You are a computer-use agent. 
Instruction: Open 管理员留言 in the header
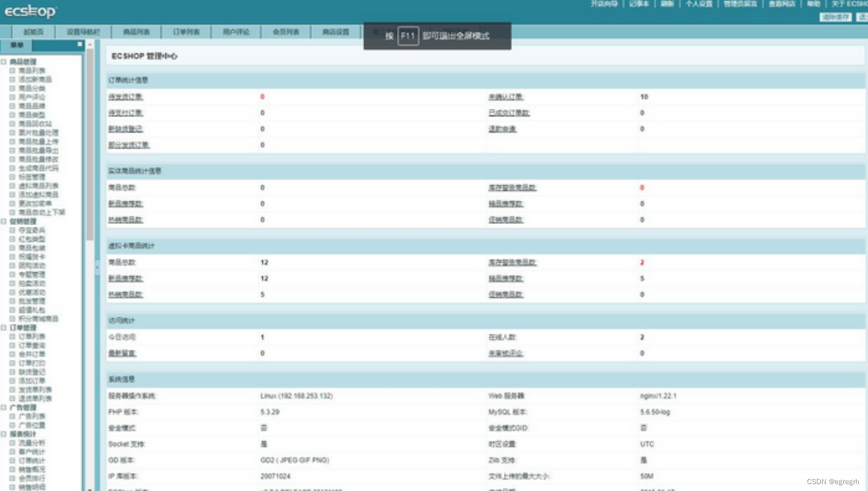tap(740, 4)
